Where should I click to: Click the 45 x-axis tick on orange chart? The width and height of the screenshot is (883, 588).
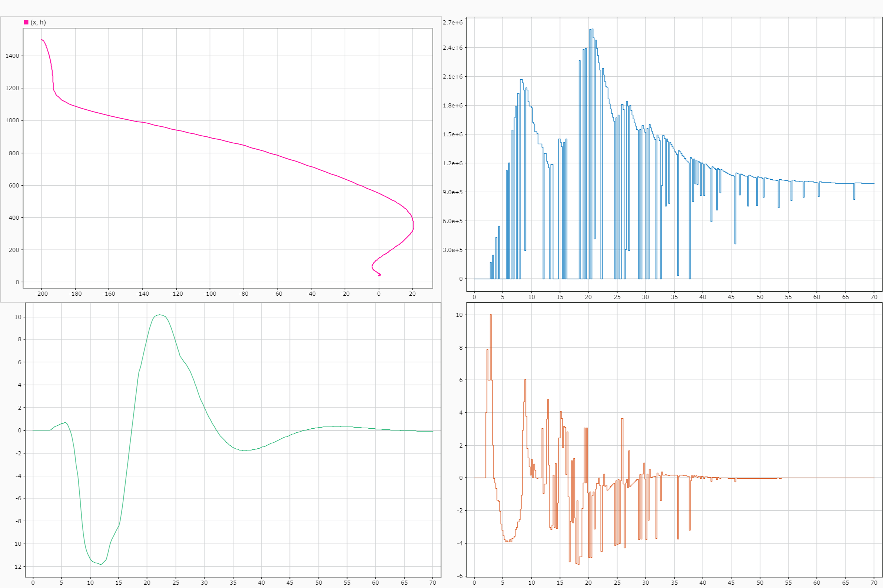[x=731, y=583]
